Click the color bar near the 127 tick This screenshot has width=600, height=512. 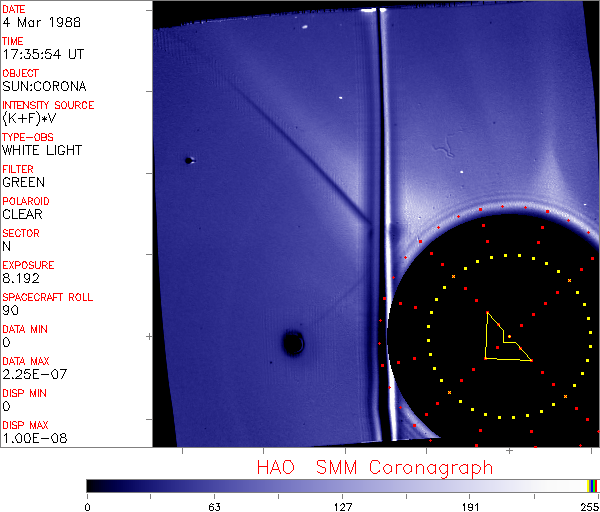point(342,485)
